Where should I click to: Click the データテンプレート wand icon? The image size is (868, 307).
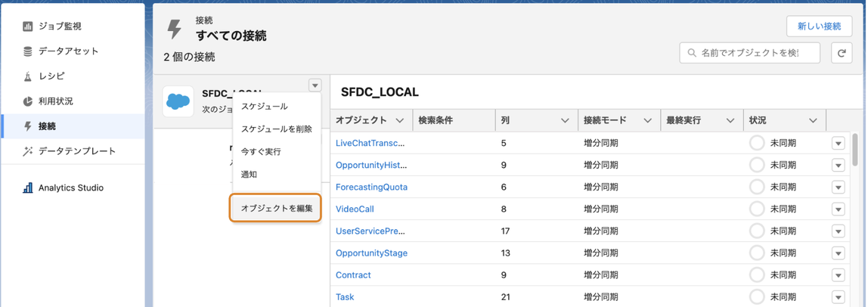[28, 151]
